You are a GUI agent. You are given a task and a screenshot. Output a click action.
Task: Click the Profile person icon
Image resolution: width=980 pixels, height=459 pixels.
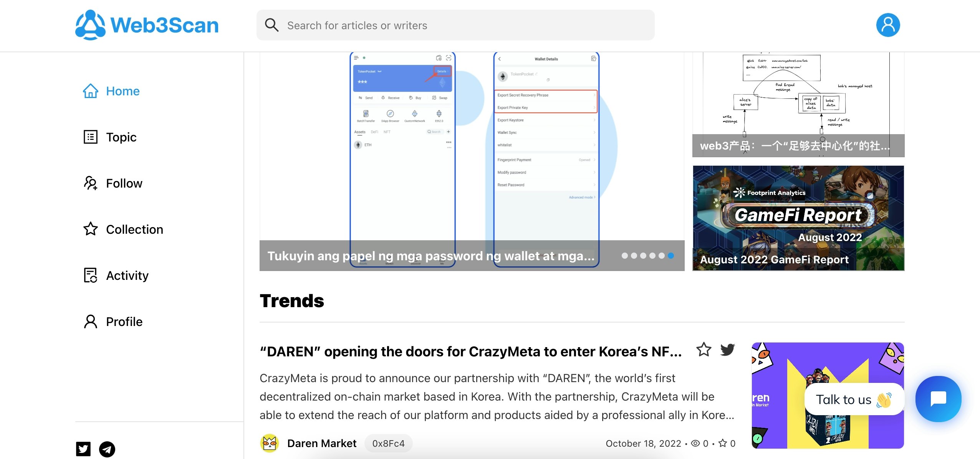click(x=90, y=321)
